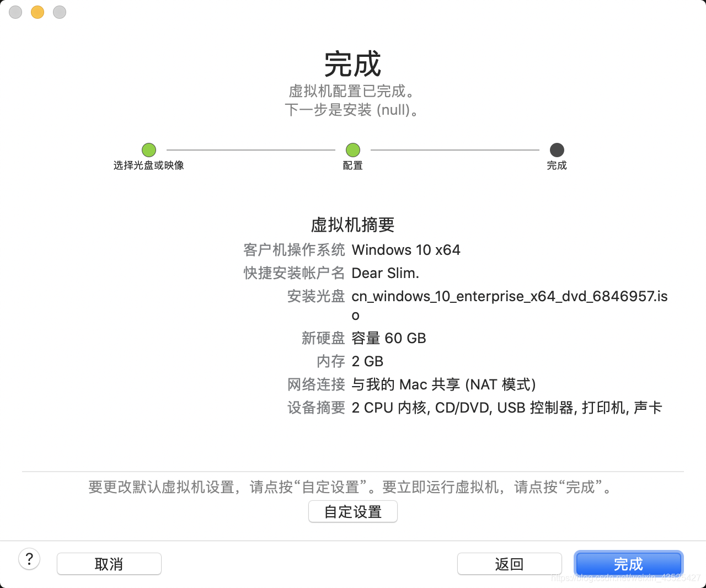Click the 配置 step label
The height and width of the screenshot is (588, 706).
point(353,165)
